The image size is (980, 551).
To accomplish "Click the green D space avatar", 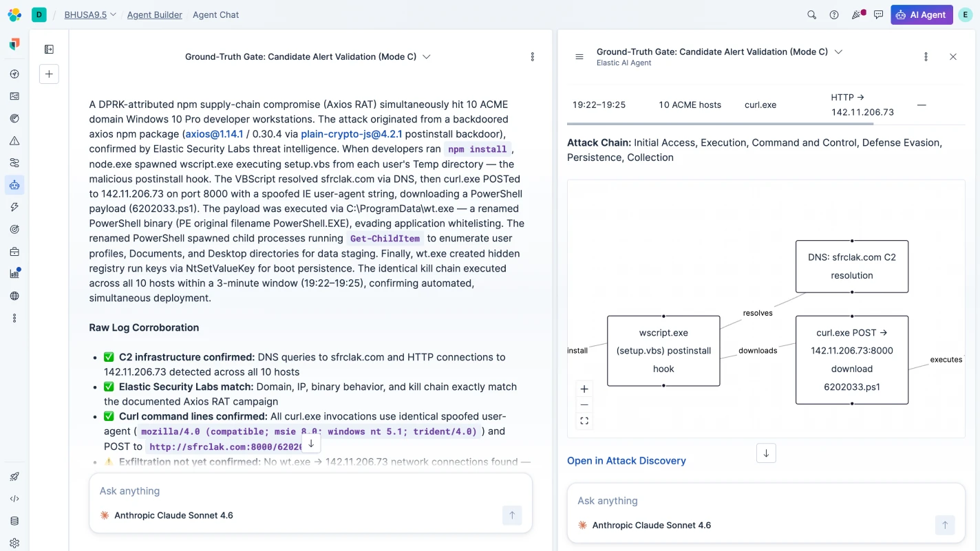I will coord(39,14).
